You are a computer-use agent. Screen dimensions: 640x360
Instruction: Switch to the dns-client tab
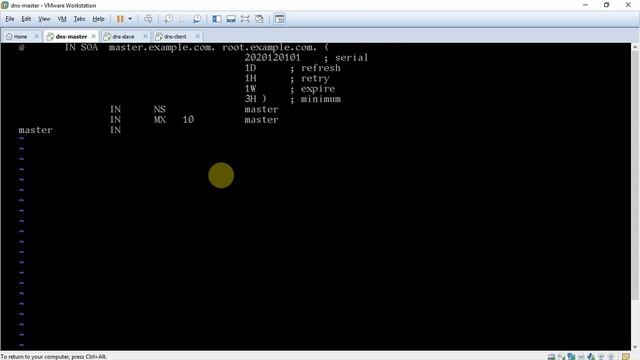click(175, 36)
